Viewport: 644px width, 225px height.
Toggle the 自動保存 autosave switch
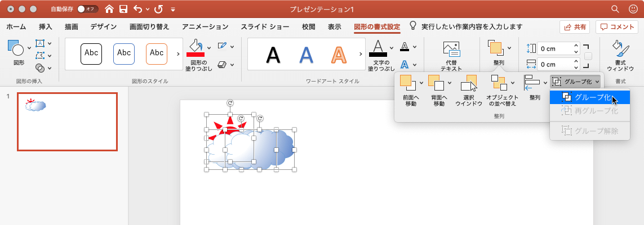click(x=87, y=8)
